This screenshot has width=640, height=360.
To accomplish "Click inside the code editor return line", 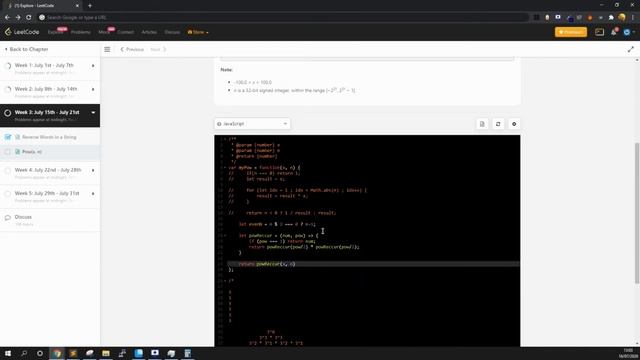I will tap(373, 264).
